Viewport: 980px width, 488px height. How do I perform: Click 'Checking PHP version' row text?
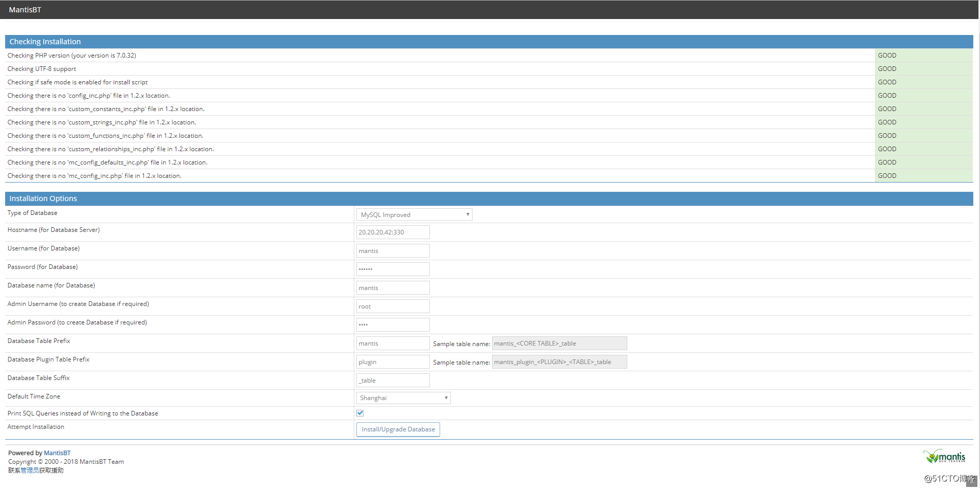[x=71, y=56]
